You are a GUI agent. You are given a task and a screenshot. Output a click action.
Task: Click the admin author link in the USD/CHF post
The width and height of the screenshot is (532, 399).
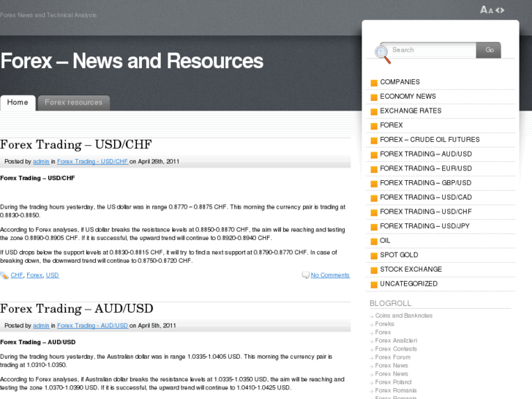[41, 161]
